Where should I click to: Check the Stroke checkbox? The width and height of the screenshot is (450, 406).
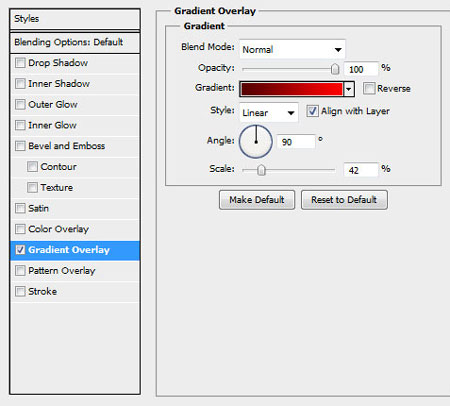pos(20,291)
